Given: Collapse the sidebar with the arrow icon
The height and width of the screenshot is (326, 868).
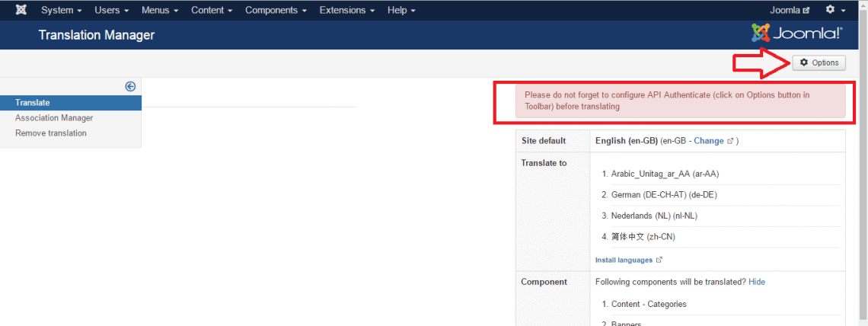Looking at the screenshot, I should tap(130, 87).
